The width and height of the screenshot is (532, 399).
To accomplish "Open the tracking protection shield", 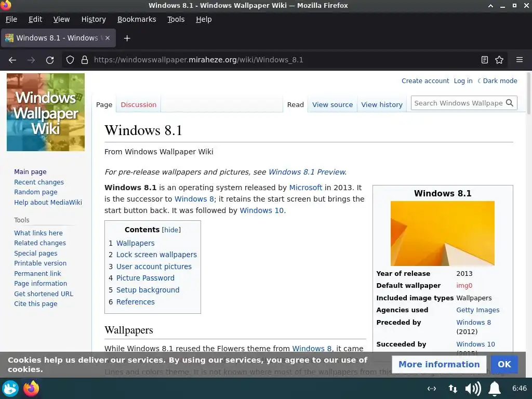I will point(70,60).
